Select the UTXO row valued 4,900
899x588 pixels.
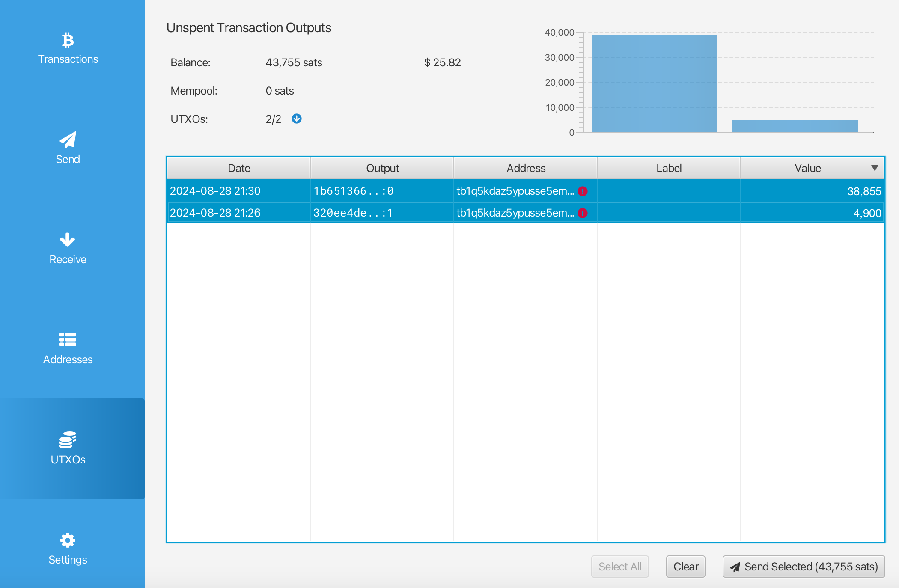pos(525,213)
